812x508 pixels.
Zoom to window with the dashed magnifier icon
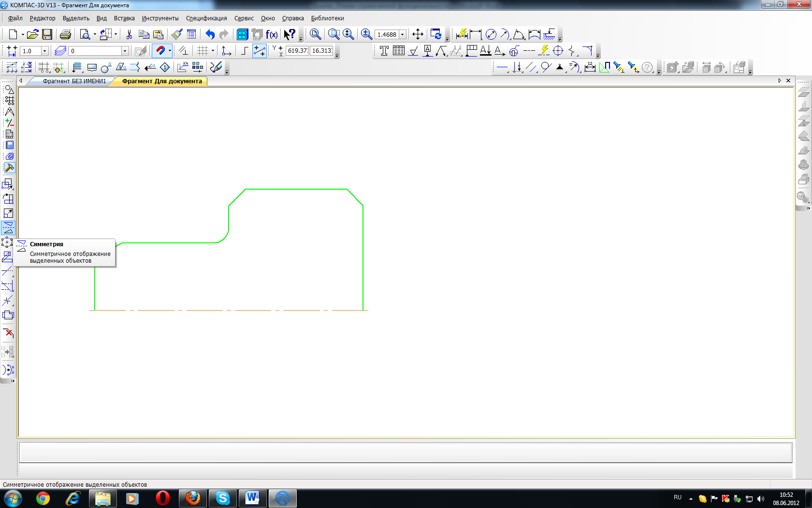333,34
